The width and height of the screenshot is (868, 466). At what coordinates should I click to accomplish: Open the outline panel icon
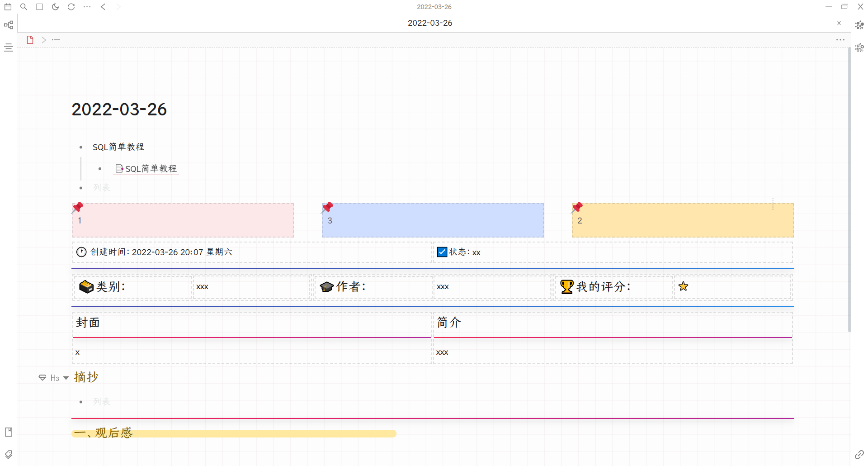point(9,48)
